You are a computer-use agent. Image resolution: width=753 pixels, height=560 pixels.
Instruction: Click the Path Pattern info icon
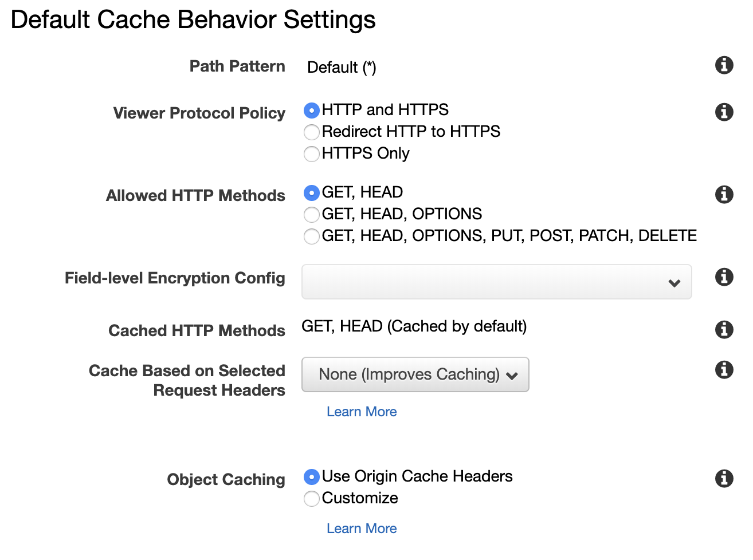click(724, 65)
